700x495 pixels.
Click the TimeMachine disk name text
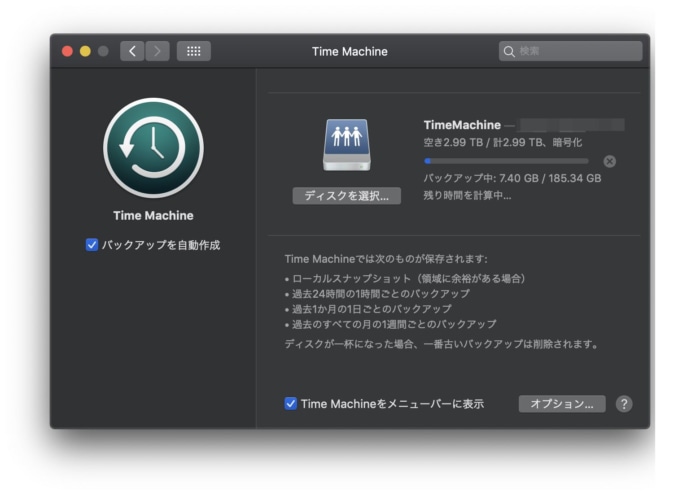(462, 125)
